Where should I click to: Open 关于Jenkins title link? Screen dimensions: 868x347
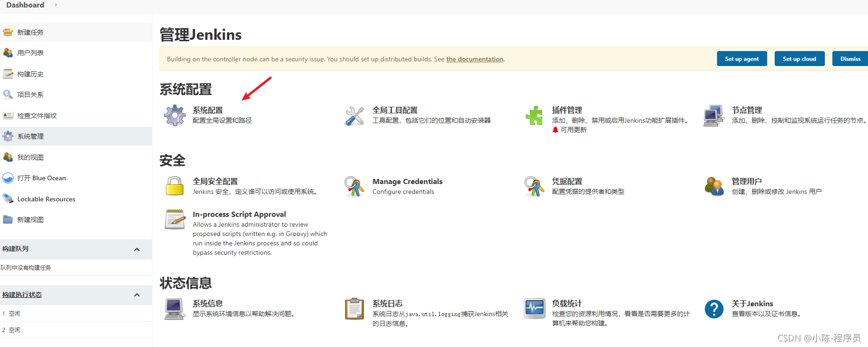tap(752, 303)
